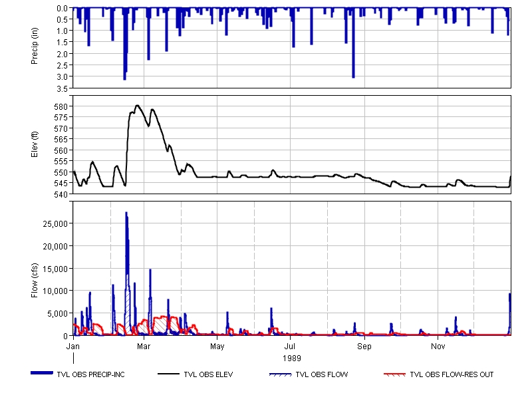
Task: Click the '545' elevation tick label
Action: [x=61, y=183]
